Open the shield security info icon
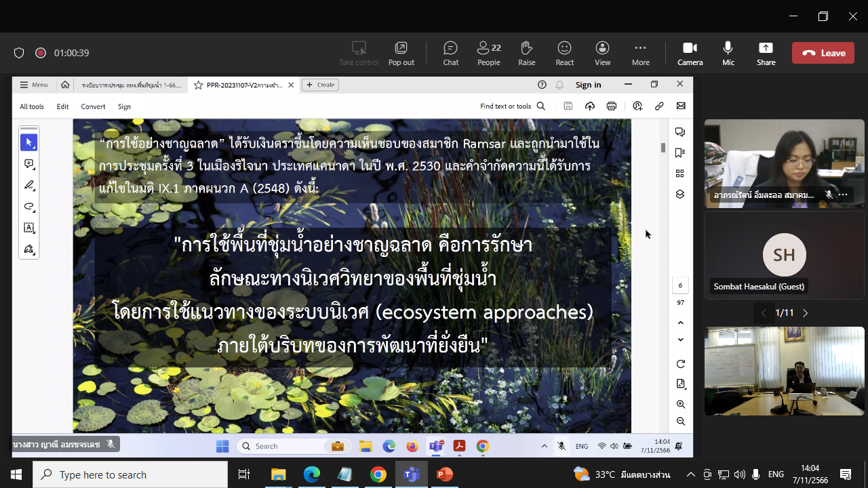 pos(19,53)
